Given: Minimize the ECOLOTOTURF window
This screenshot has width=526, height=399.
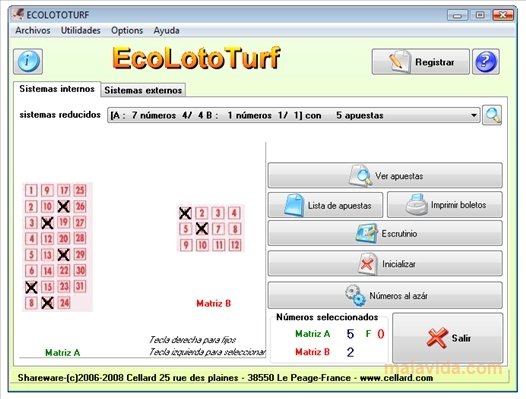Looking at the screenshot, I should tap(457, 15).
